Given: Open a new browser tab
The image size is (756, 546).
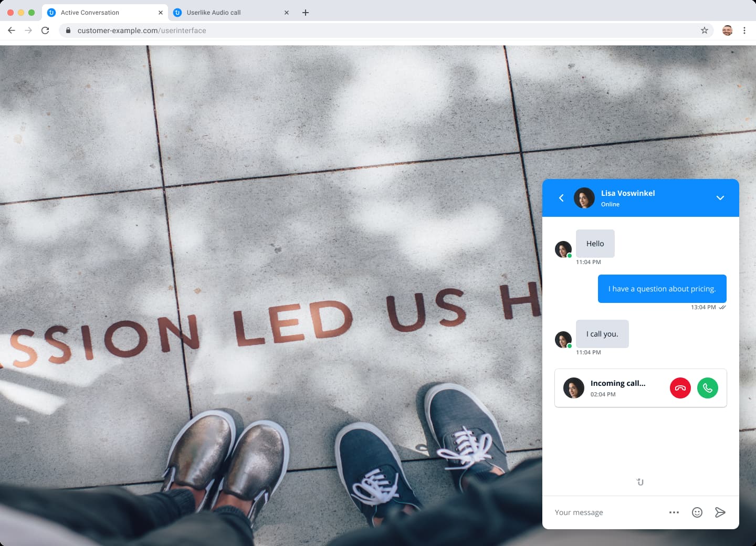Looking at the screenshot, I should 306,13.
